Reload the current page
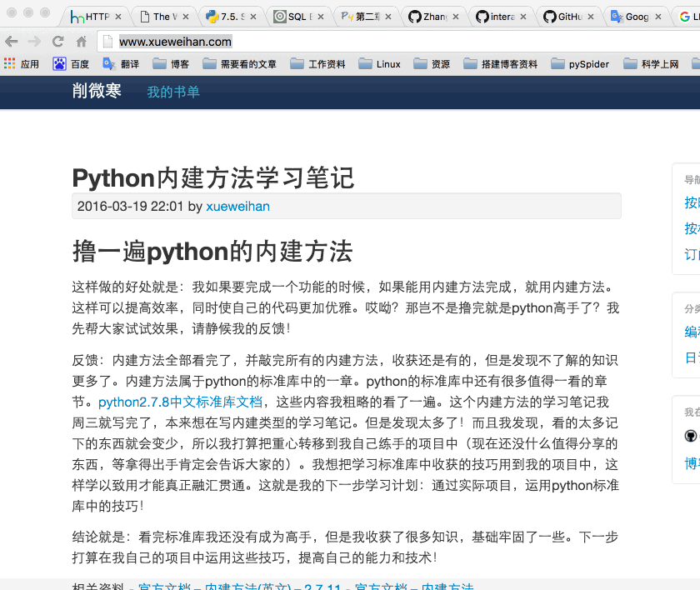The height and width of the screenshot is (590, 700). coord(58,42)
